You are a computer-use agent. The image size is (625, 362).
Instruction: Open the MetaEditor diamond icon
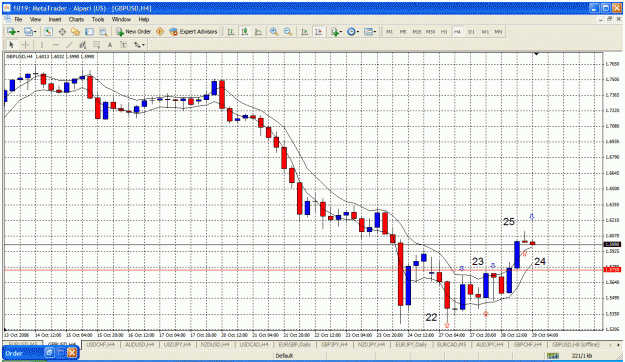(x=160, y=31)
